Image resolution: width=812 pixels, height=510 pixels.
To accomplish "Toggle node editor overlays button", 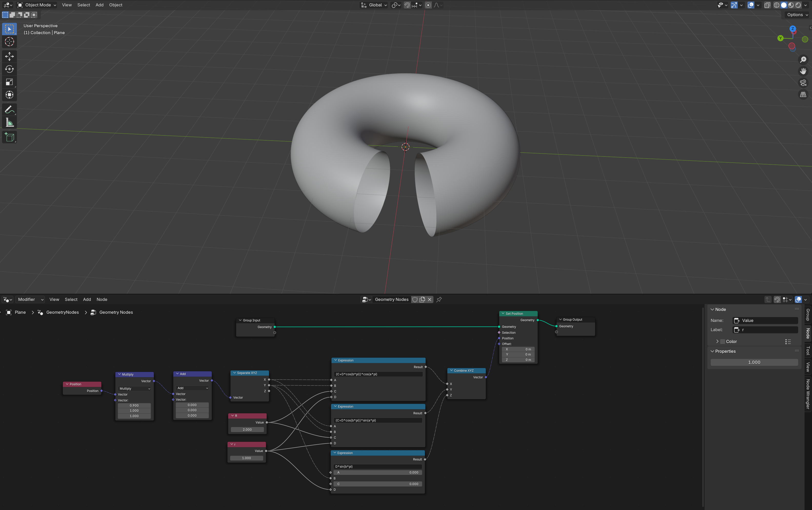I will (798, 300).
